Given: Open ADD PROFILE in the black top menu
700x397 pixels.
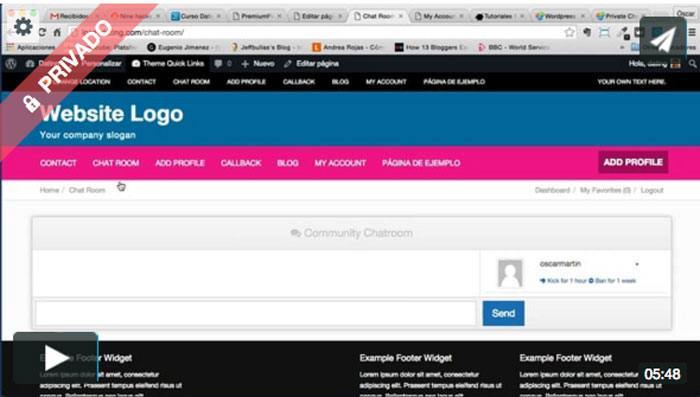Looking at the screenshot, I should [x=246, y=82].
